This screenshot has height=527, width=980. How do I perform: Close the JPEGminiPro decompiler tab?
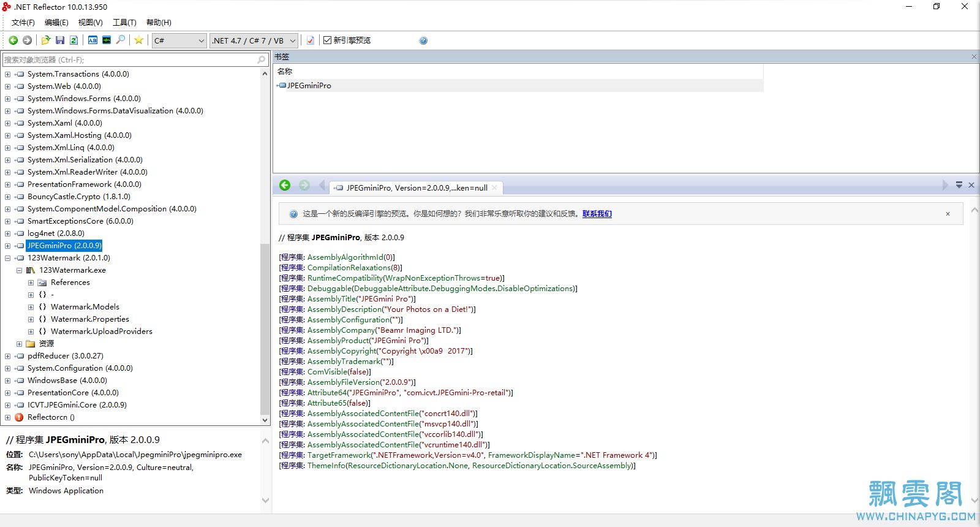pyautogui.click(x=494, y=188)
